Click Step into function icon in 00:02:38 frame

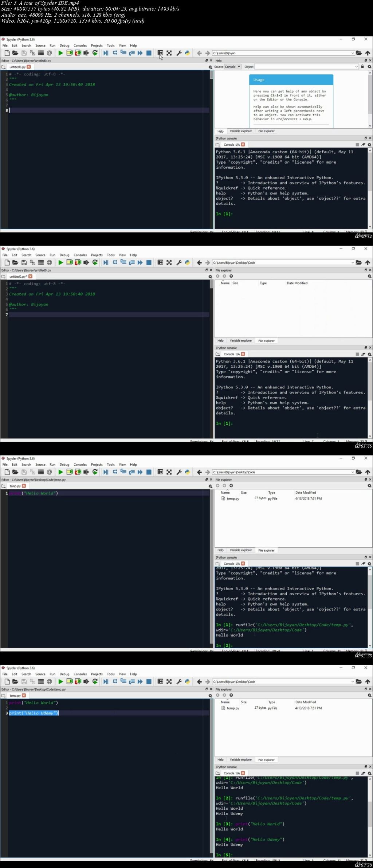tap(123, 472)
